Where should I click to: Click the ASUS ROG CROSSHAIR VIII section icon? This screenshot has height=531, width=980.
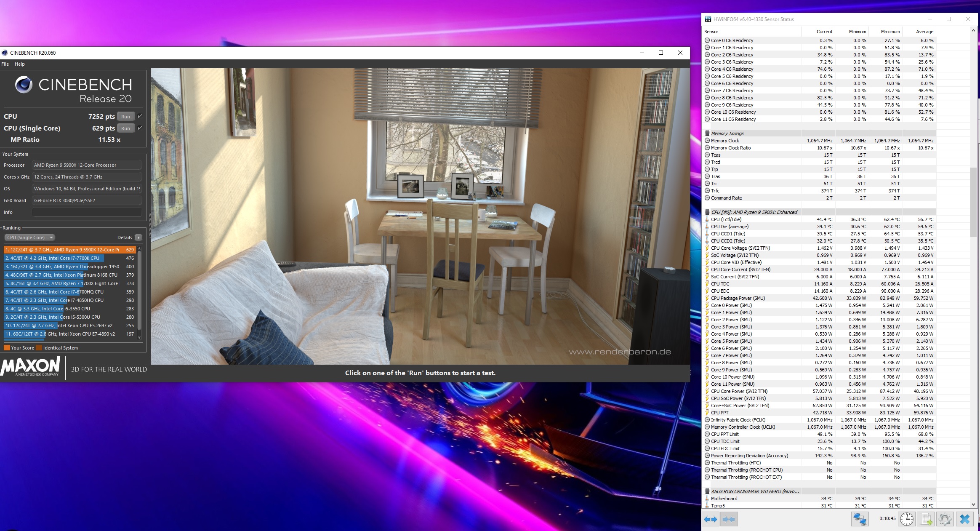(x=707, y=491)
